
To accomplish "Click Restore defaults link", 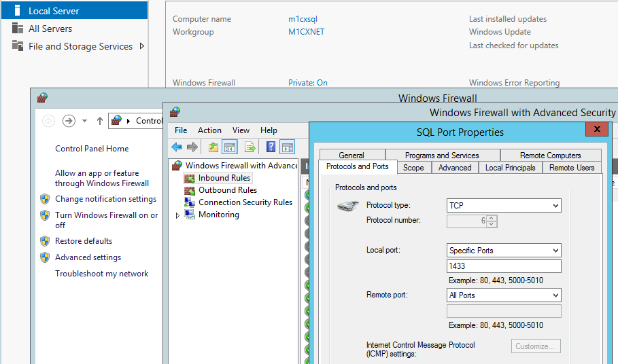I will click(x=84, y=241).
